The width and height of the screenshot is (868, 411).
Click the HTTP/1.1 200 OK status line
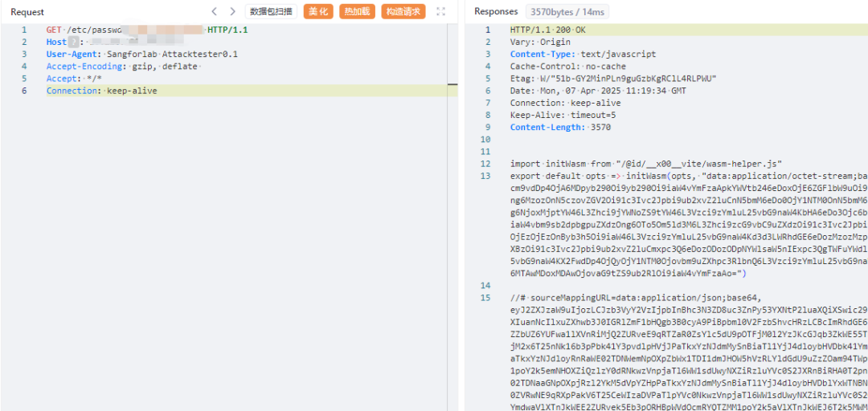coord(547,30)
